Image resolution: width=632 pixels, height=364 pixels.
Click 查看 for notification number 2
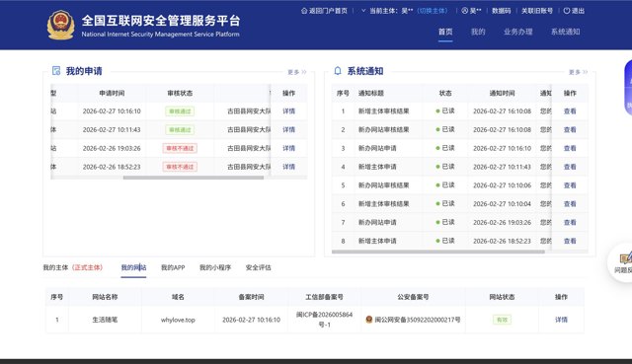pos(570,129)
